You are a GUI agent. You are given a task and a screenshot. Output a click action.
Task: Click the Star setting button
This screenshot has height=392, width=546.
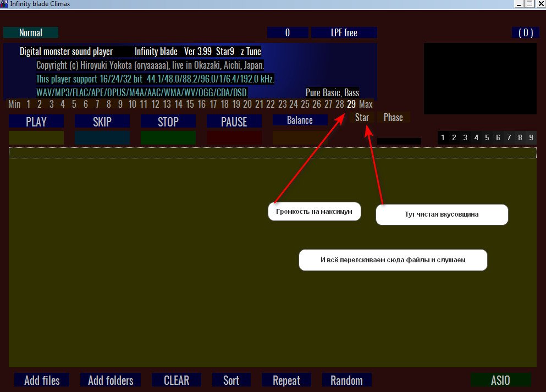tap(362, 117)
